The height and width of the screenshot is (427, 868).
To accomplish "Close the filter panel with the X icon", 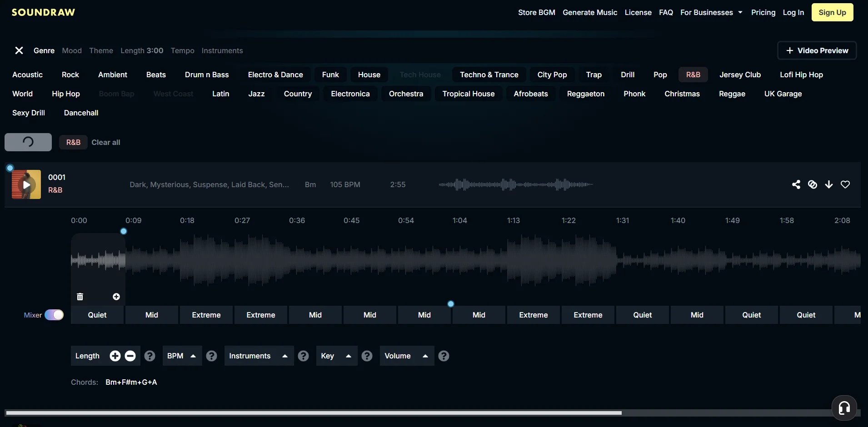I will tap(19, 50).
